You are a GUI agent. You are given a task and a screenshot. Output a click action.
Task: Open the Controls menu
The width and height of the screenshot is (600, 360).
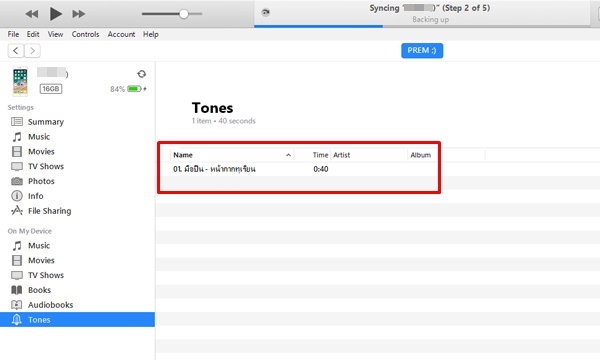(85, 34)
